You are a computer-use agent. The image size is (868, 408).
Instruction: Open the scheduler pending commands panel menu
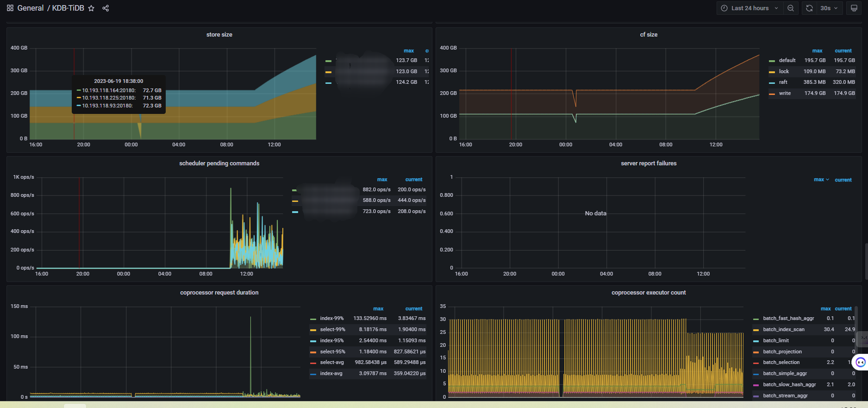(219, 163)
